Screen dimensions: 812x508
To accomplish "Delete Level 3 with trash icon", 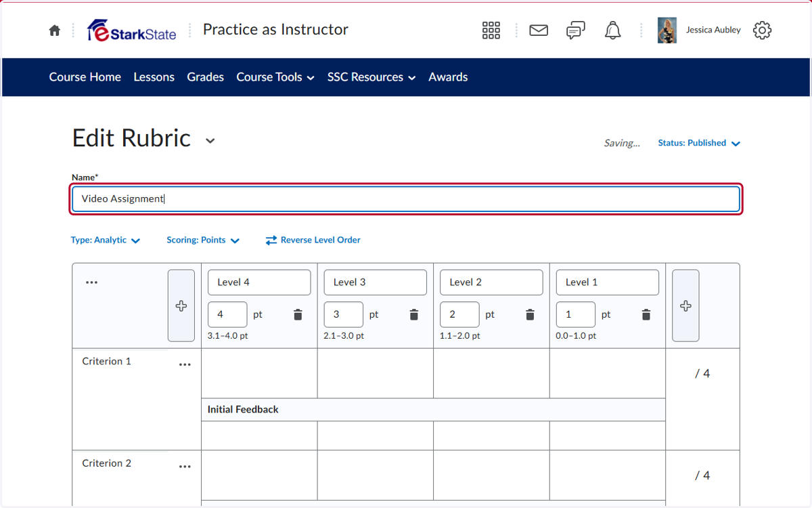I will tap(414, 315).
